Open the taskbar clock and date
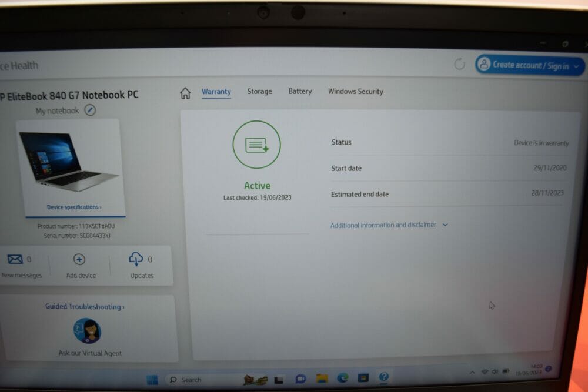The image size is (588, 392). 529,370
